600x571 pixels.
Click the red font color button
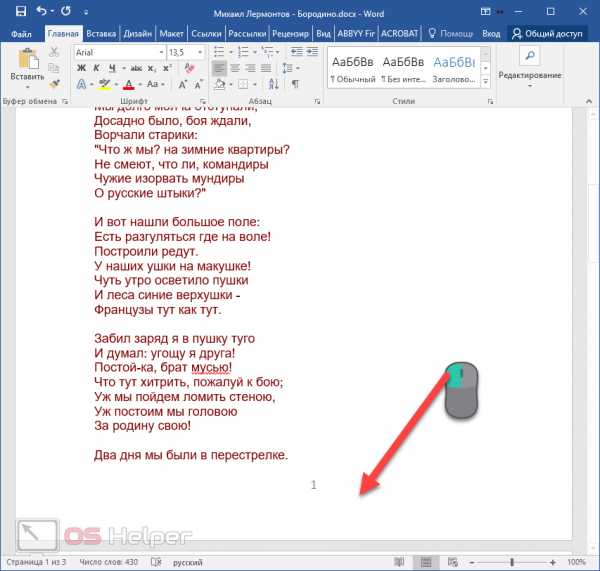tap(129, 84)
